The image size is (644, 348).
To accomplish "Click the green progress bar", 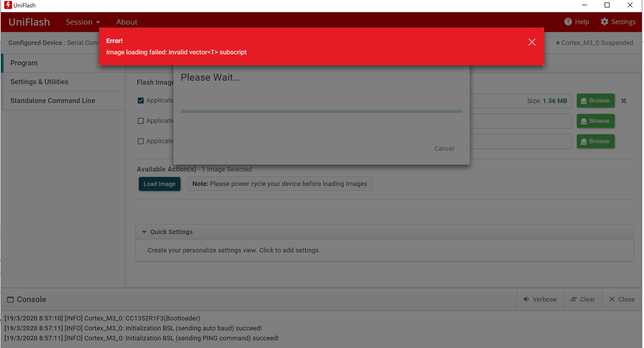I will coord(321,111).
